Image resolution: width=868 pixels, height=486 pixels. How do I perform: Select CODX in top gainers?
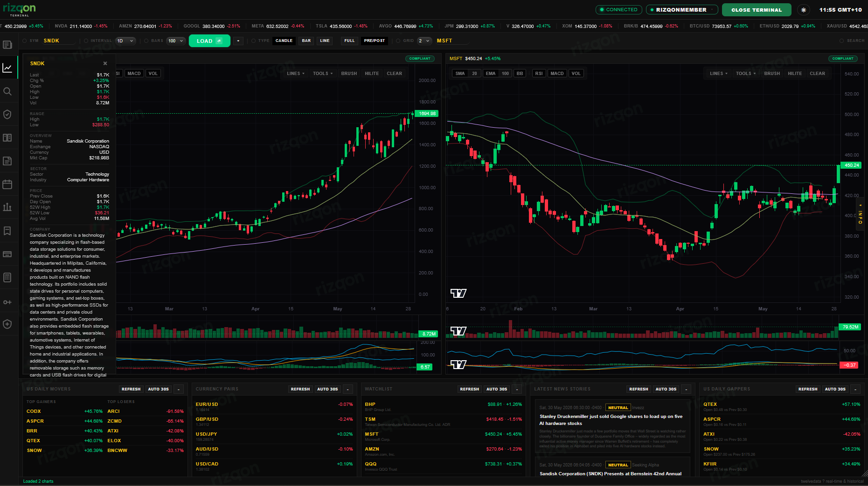point(34,411)
